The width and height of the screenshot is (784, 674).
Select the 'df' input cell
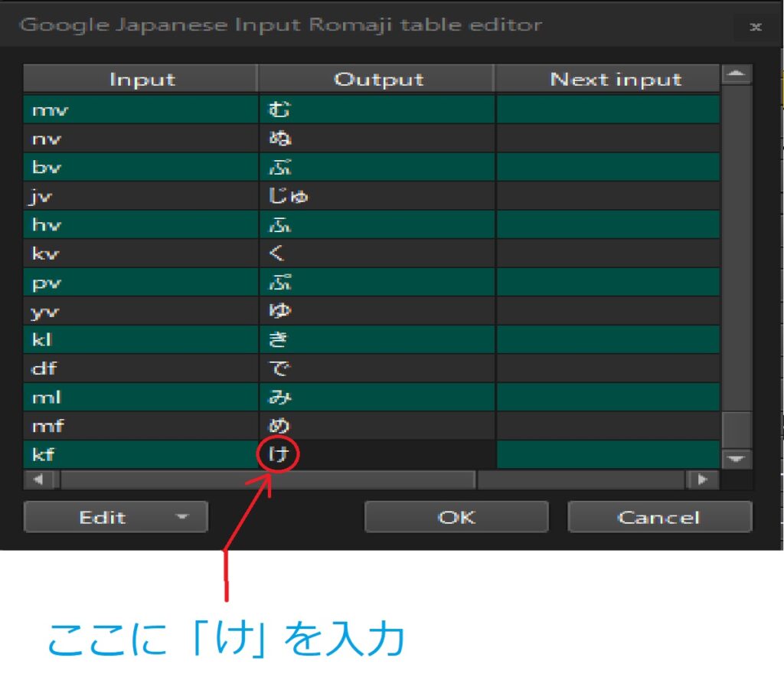141,368
